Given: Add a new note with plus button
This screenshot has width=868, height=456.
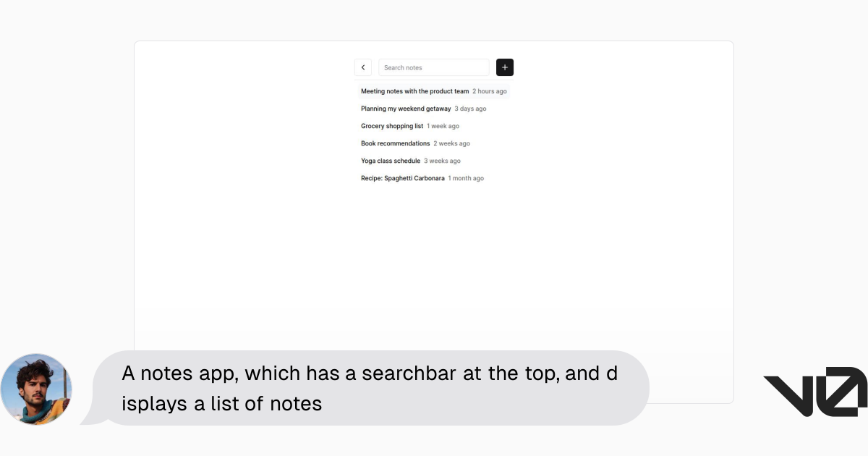Looking at the screenshot, I should tap(505, 67).
